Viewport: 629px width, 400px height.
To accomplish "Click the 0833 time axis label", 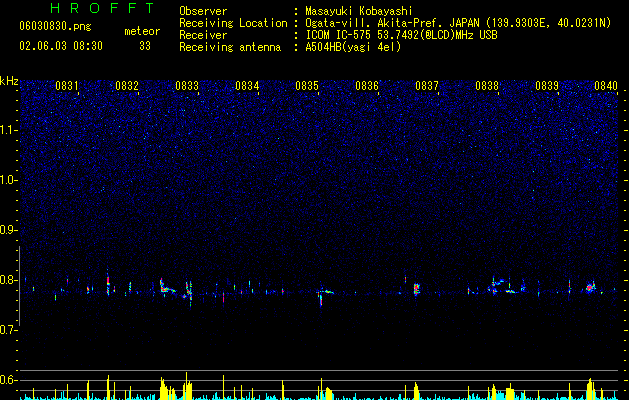I will (187, 86).
